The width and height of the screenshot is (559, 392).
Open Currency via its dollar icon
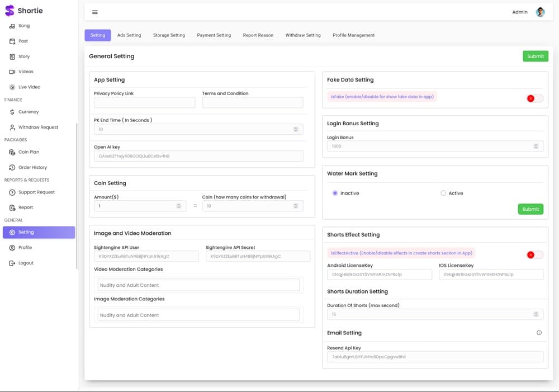click(x=12, y=112)
